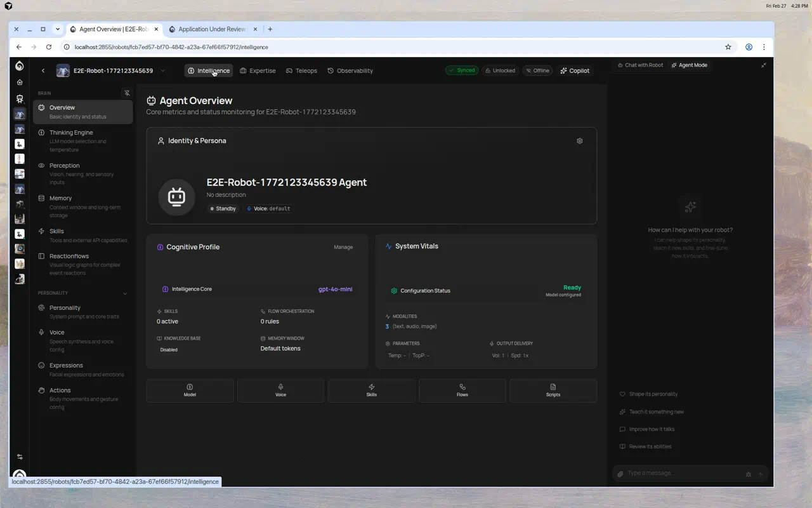Toggle the Offline connection badge

(537, 70)
